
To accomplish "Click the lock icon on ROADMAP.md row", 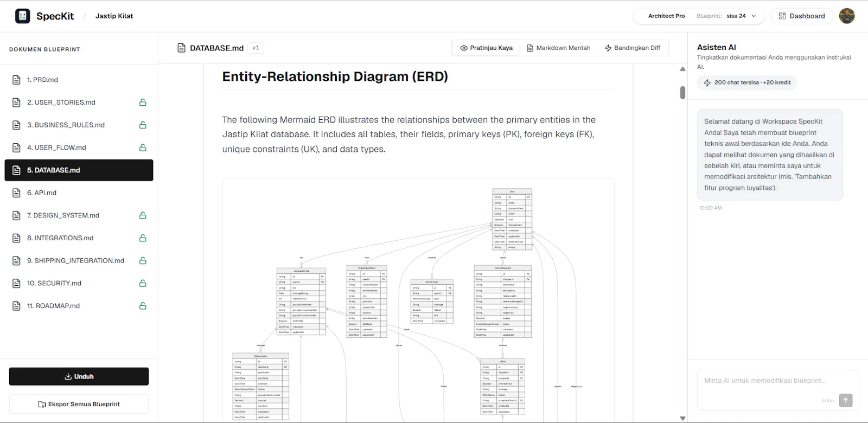I will click(x=143, y=306).
